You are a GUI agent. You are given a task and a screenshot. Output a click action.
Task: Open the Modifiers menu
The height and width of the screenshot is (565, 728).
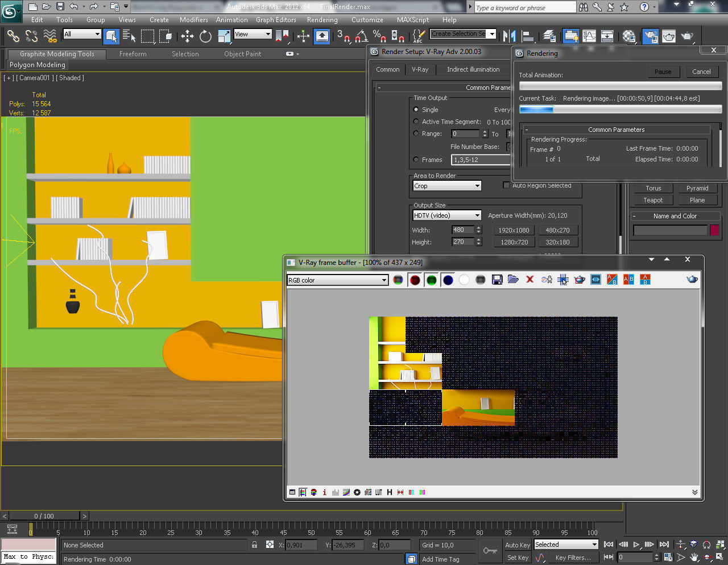pos(194,20)
